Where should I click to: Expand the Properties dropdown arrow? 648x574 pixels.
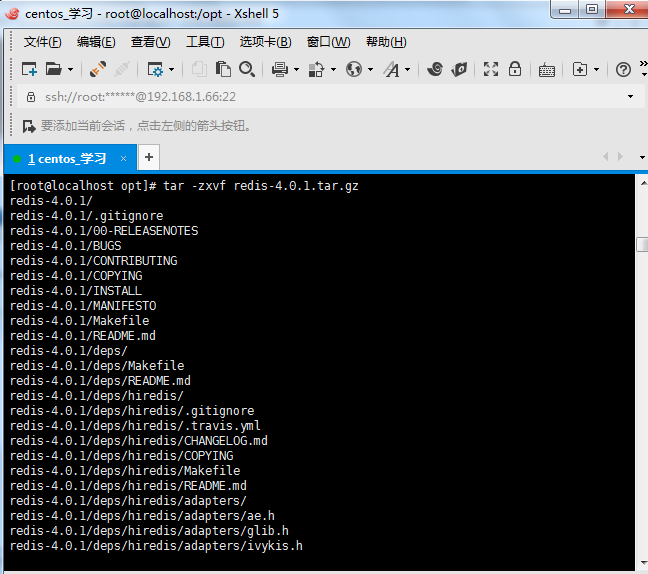coord(172,69)
